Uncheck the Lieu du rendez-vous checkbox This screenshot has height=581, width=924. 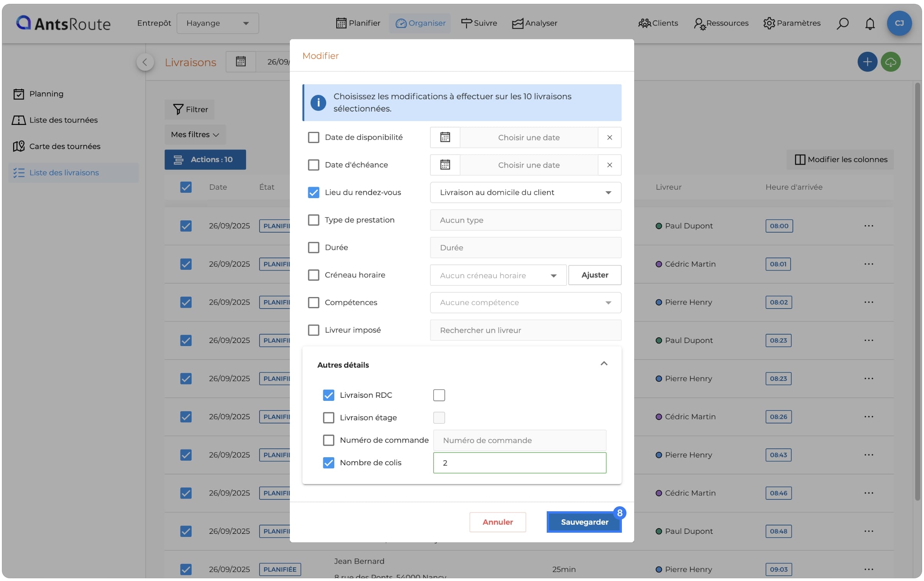coord(314,192)
